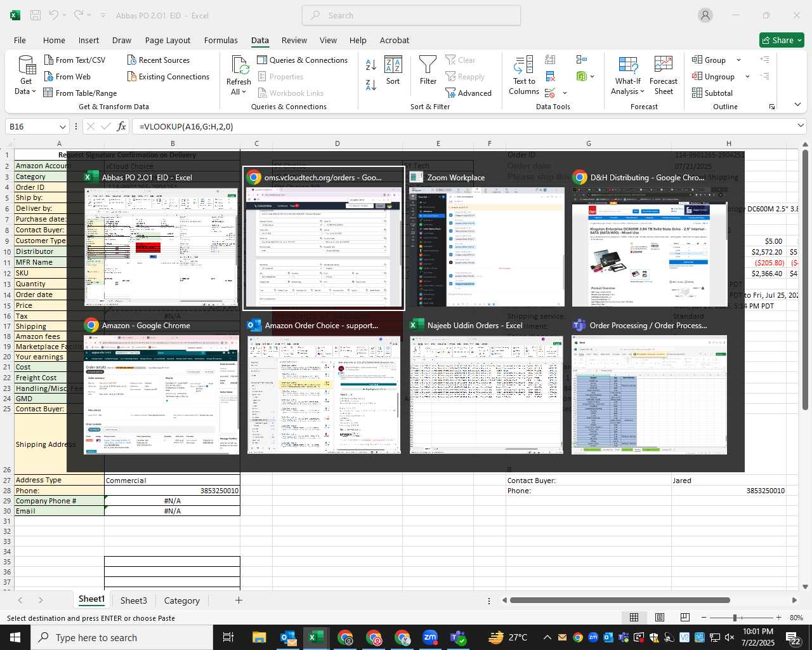Viewport: 812px width, 650px height.
Task: Click From Text/CSV import
Action: click(74, 60)
